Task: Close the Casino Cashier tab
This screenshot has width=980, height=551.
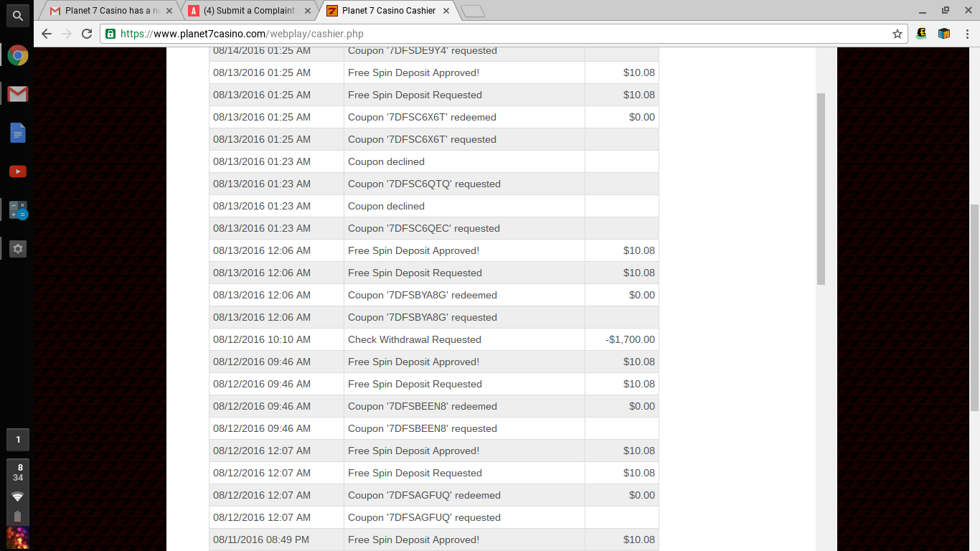Action: click(x=446, y=11)
